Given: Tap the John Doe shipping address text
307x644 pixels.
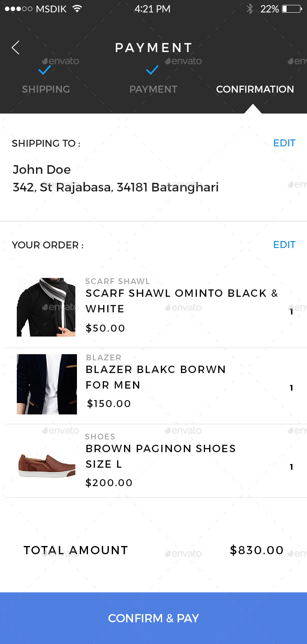Looking at the screenshot, I should pos(115,178).
